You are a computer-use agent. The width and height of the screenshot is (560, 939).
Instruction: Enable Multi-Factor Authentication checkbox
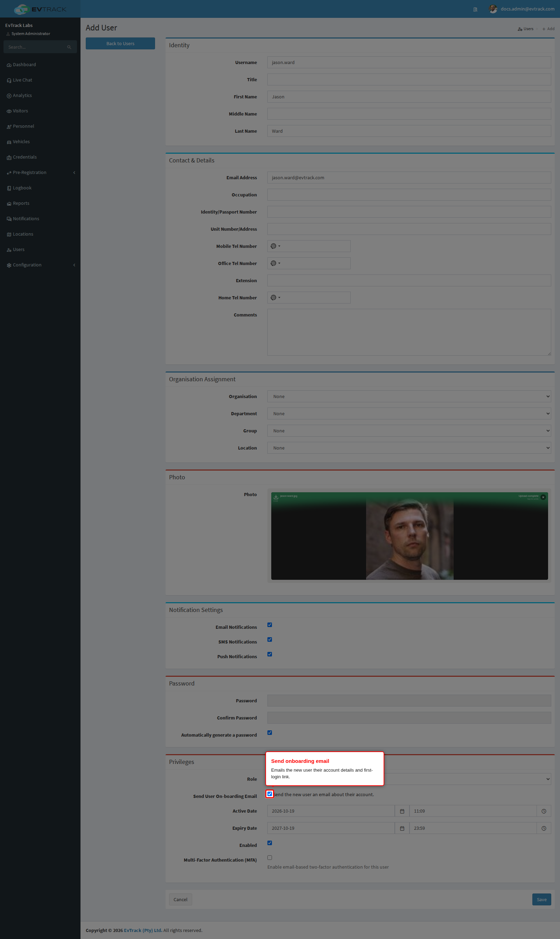pos(269,857)
